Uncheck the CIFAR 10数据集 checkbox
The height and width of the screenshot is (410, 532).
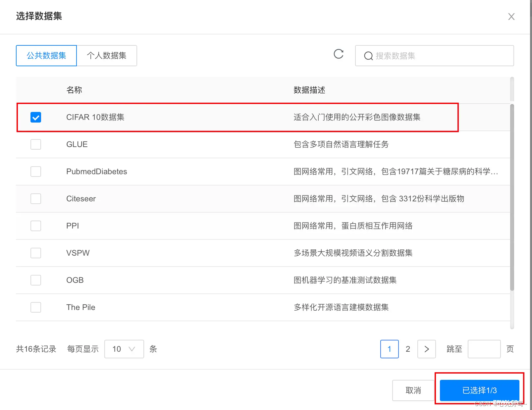[36, 117]
